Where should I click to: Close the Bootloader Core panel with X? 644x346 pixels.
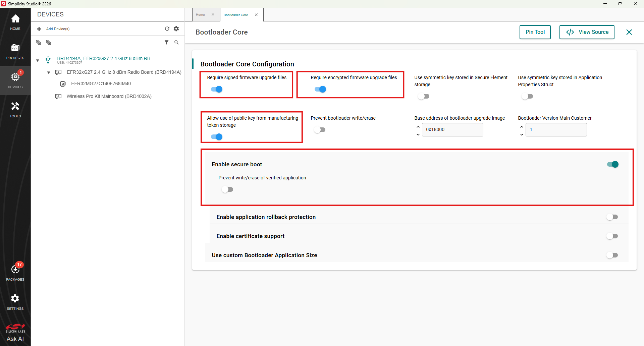tap(629, 32)
